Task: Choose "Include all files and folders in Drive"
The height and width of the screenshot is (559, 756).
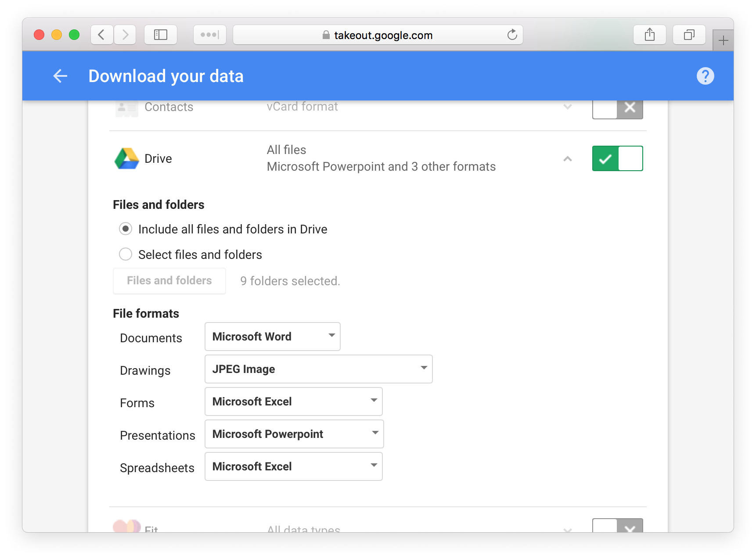Action: coord(126,229)
